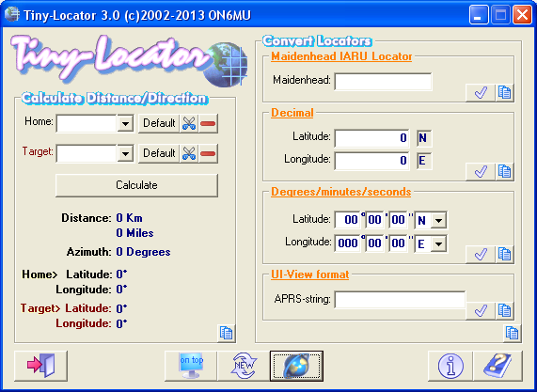The width and height of the screenshot is (537, 392).
Task: Confirm Maidenhead locator with checkmark icon
Action: (481, 92)
